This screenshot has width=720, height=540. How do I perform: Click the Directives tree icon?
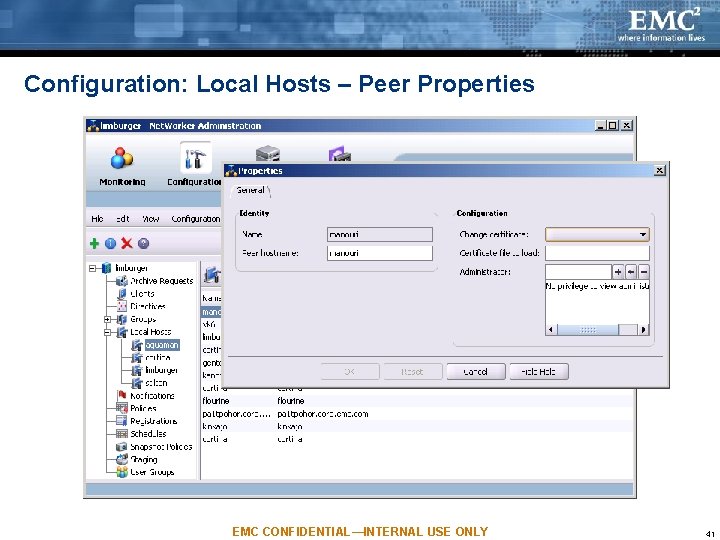(x=122, y=306)
